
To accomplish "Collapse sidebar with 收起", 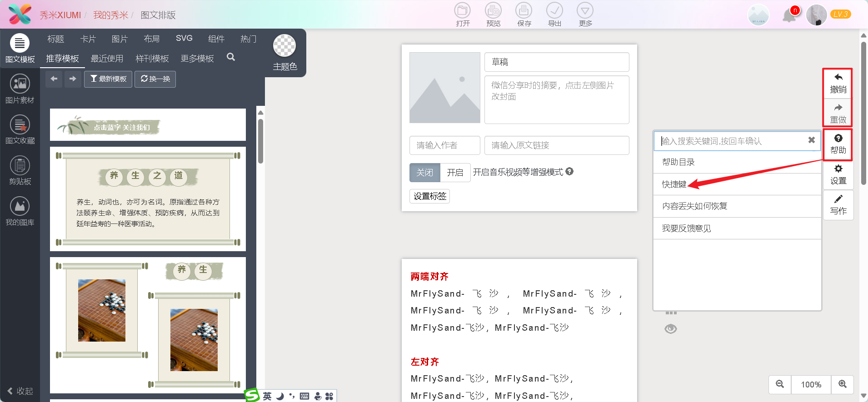I will point(20,391).
